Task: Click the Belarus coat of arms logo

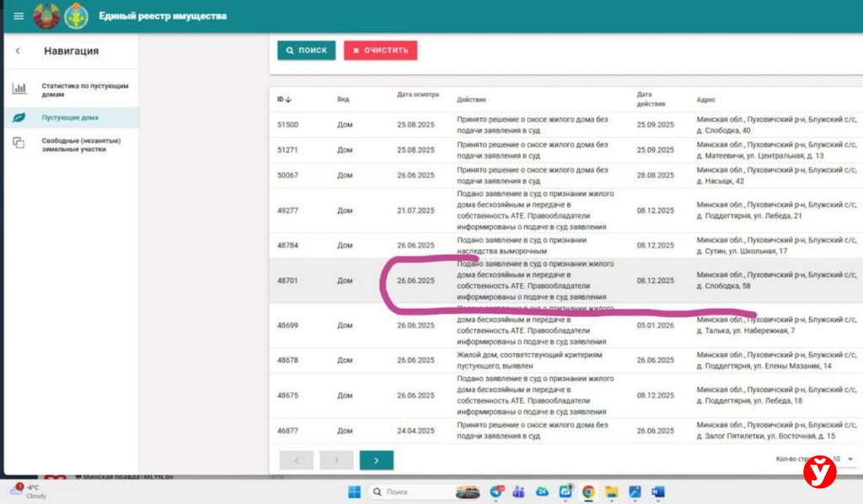Action: coord(46,16)
